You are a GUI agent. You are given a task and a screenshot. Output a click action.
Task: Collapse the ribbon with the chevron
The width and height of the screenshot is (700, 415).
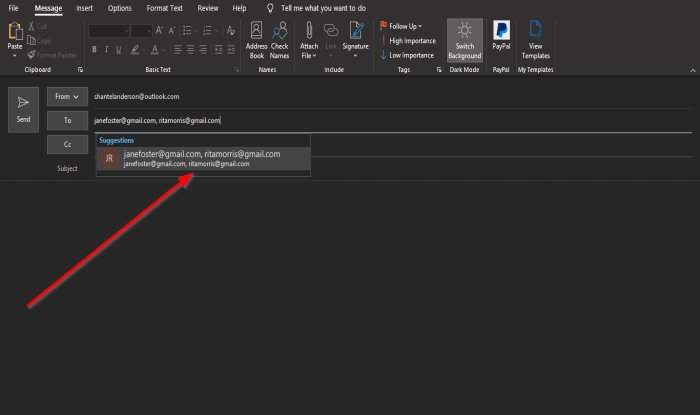(x=692, y=70)
